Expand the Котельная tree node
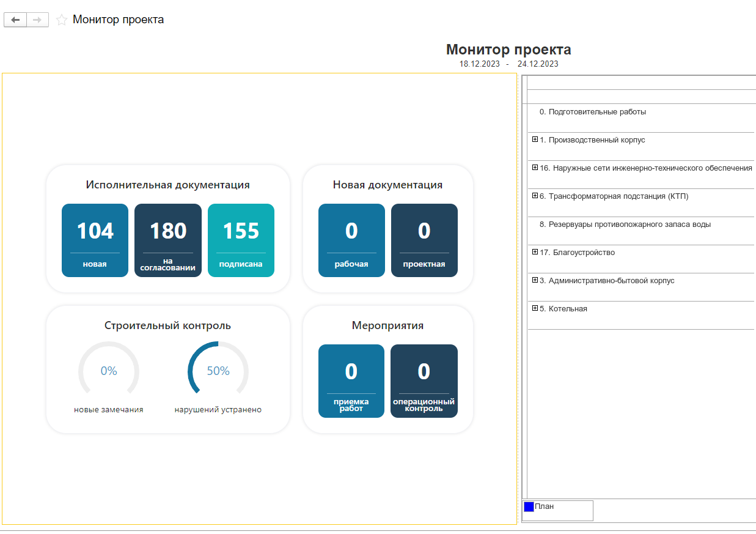This screenshot has width=756, height=534. pos(535,308)
